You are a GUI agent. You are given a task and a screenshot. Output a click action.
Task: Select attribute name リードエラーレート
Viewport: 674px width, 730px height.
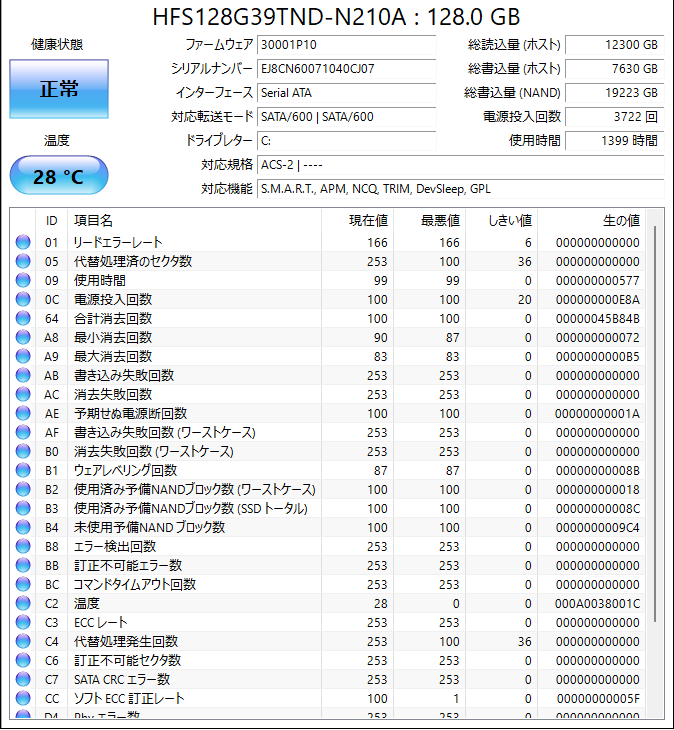click(x=118, y=242)
